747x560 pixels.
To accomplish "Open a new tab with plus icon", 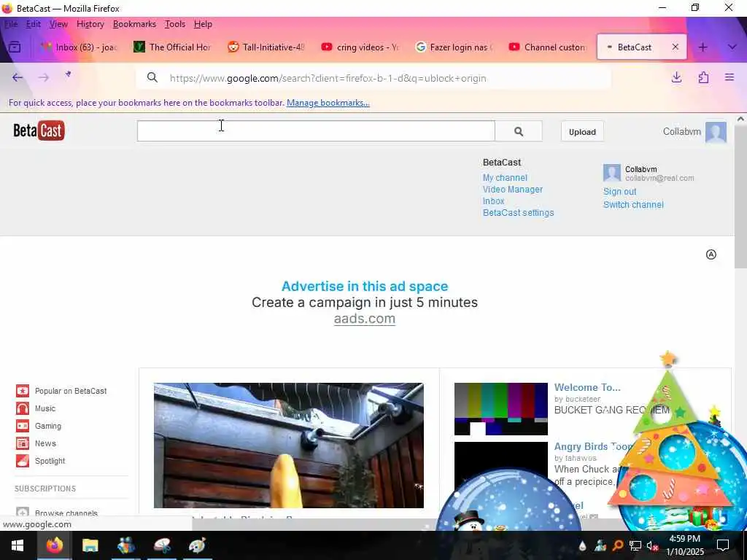I will (x=703, y=47).
